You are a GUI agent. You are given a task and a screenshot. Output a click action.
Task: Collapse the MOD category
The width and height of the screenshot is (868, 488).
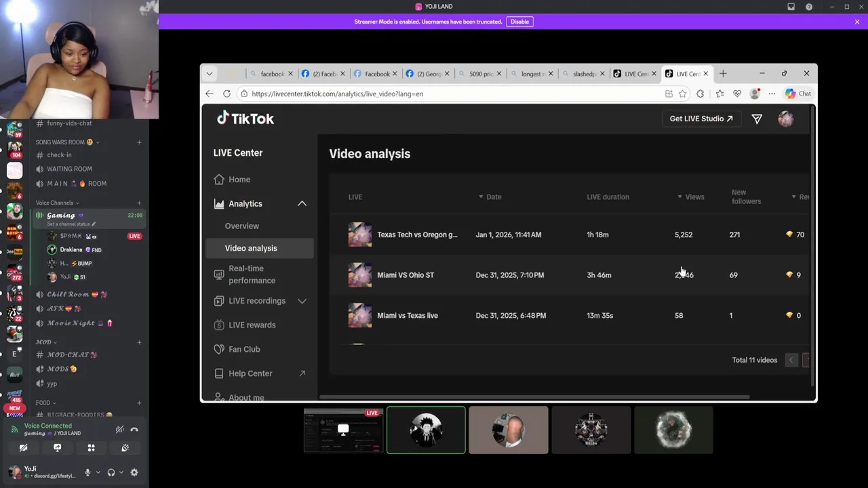point(46,342)
